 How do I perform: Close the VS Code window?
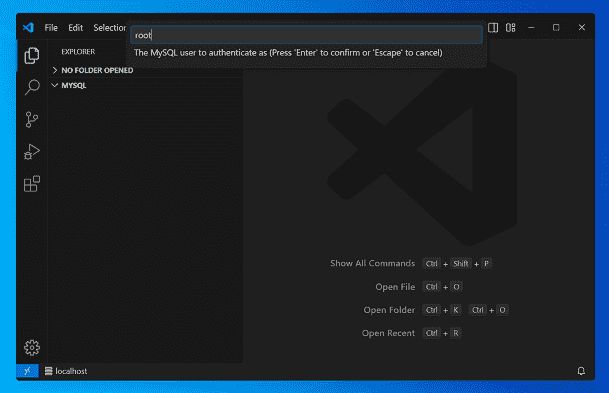click(x=581, y=28)
